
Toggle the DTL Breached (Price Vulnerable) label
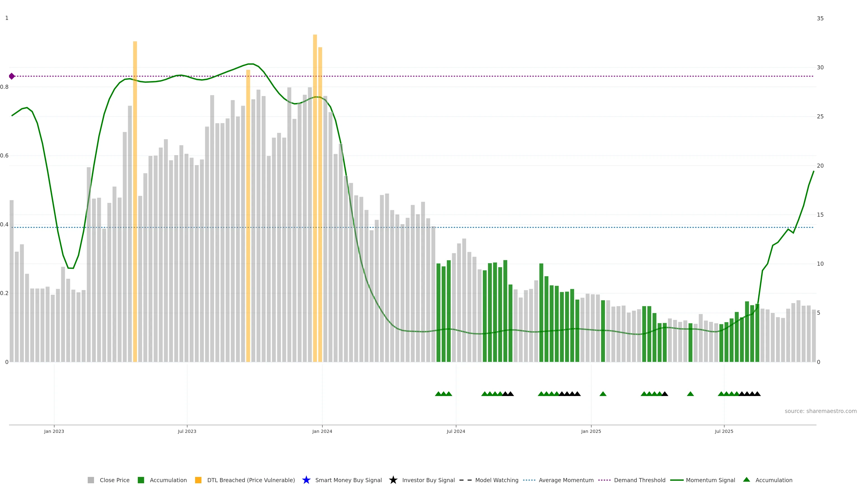(x=251, y=480)
